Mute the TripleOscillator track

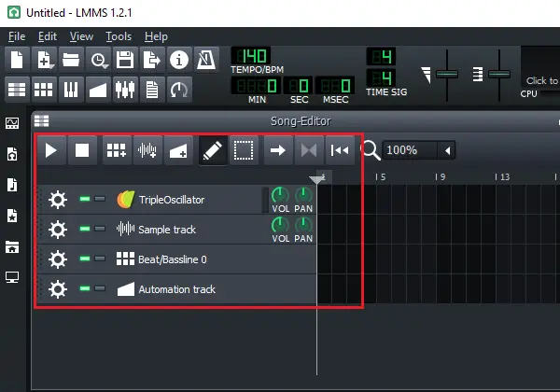pyautogui.click(x=85, y=199)
